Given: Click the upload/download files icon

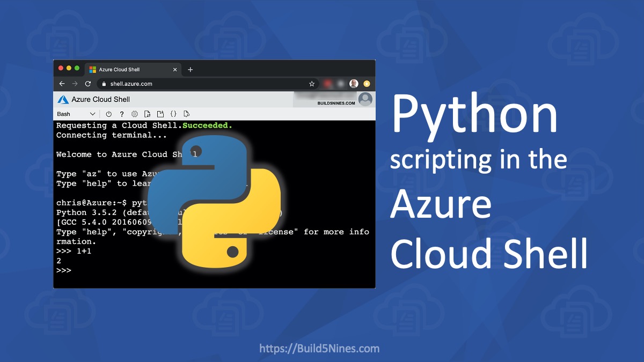Looking at the screenshot, I should click(148, 114).
